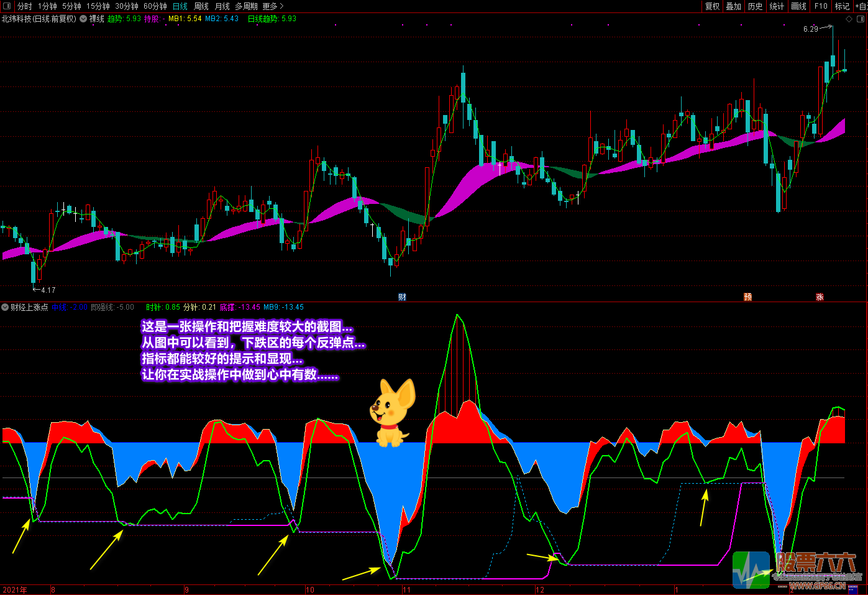
Task: Click the 12 month marker on timeline
Action: (539, 590)
